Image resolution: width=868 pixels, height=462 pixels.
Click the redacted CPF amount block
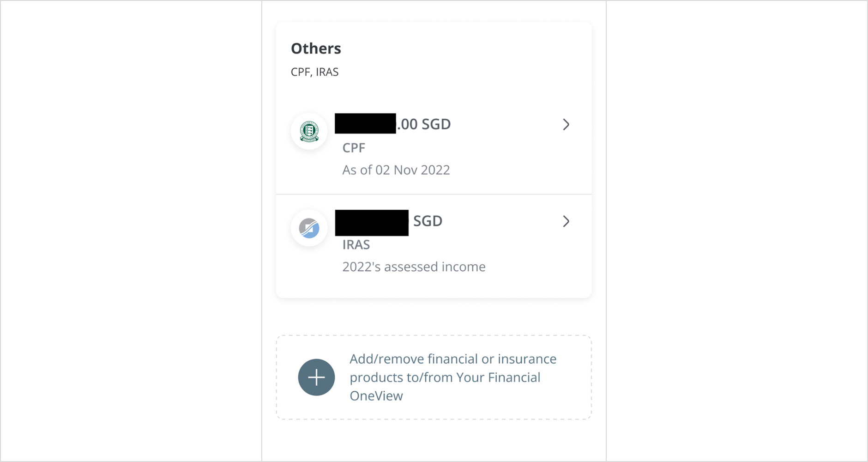click(x=365, y=123)
